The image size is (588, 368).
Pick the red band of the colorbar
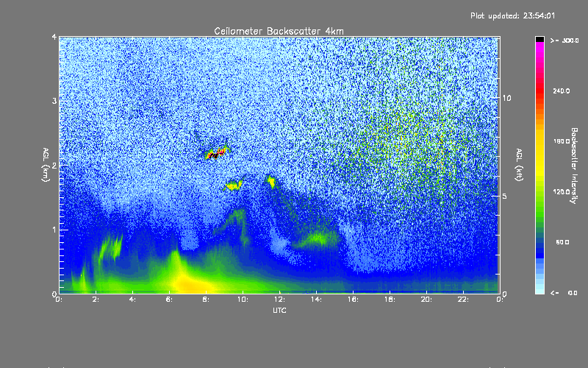pyautogui.click(x=539, y=92)
